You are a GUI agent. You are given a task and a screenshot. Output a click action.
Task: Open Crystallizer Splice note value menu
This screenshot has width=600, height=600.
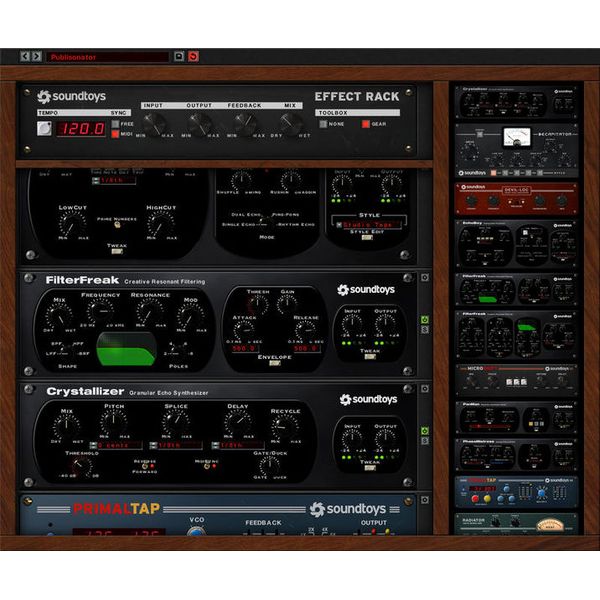176,445
